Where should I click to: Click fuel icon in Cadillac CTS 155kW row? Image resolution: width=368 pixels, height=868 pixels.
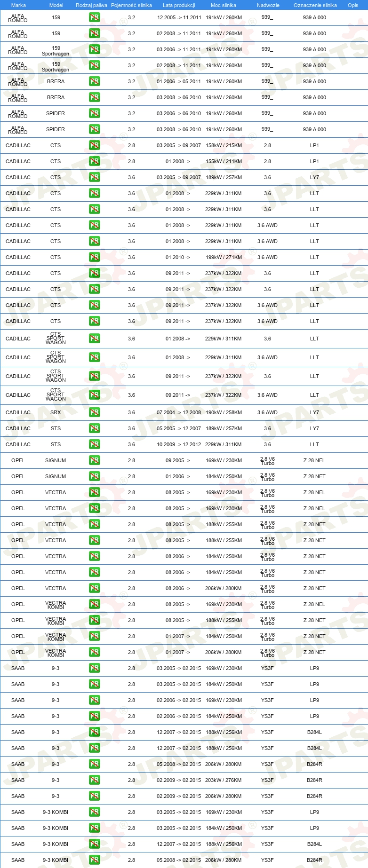click(94, 161)
